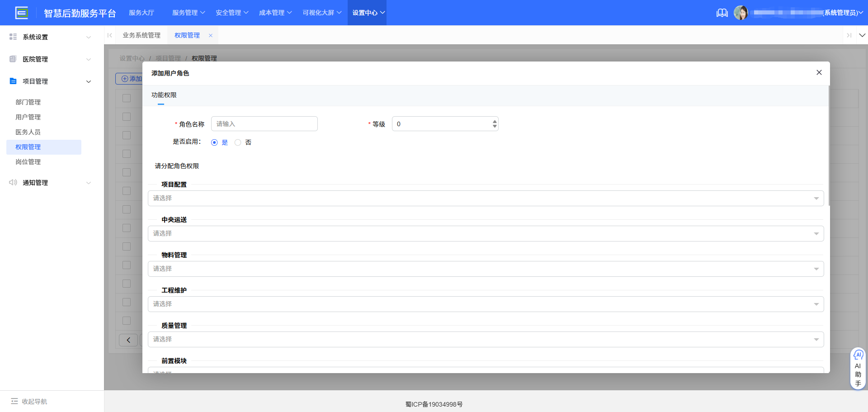
Task: Open the 设置中心 top menu
Action: 368,13
